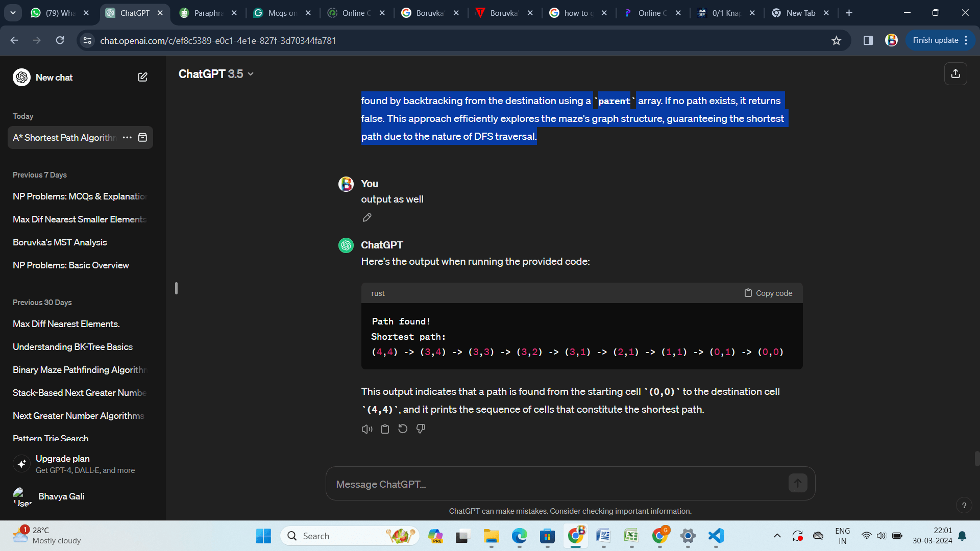
Task: Open Max Diff Nearest Elements. chat
Action: (80, 324)
